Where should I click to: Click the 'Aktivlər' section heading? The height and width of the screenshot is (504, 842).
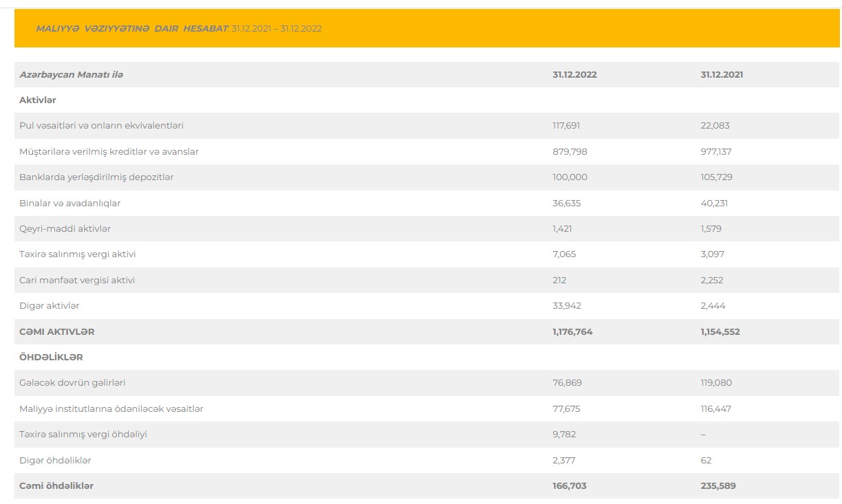click(x=38, y=100)
